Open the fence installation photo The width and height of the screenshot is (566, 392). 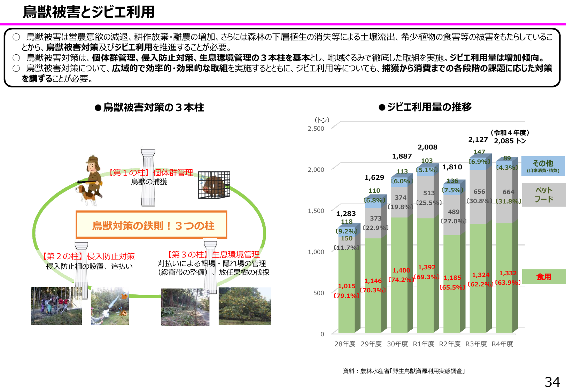[x=56, y=306]
